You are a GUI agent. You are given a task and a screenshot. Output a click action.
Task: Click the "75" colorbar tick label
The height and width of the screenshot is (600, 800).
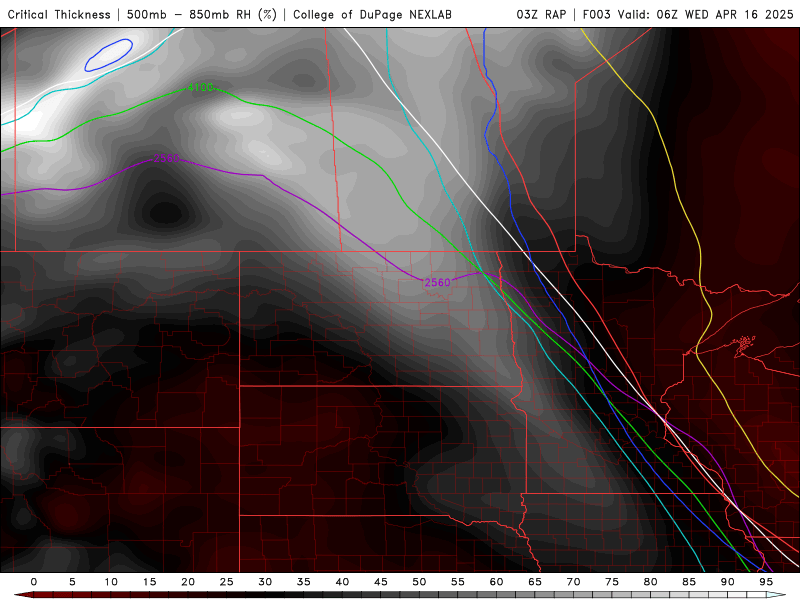click(x=612, y=582)
